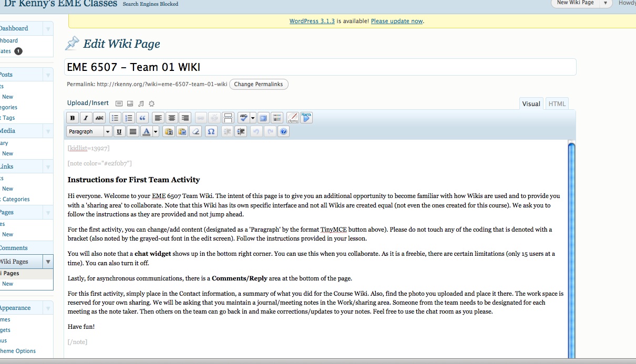Click the add audio music-note icon
This screenshot has width=636, height=364.
click(x=141, y=103)
